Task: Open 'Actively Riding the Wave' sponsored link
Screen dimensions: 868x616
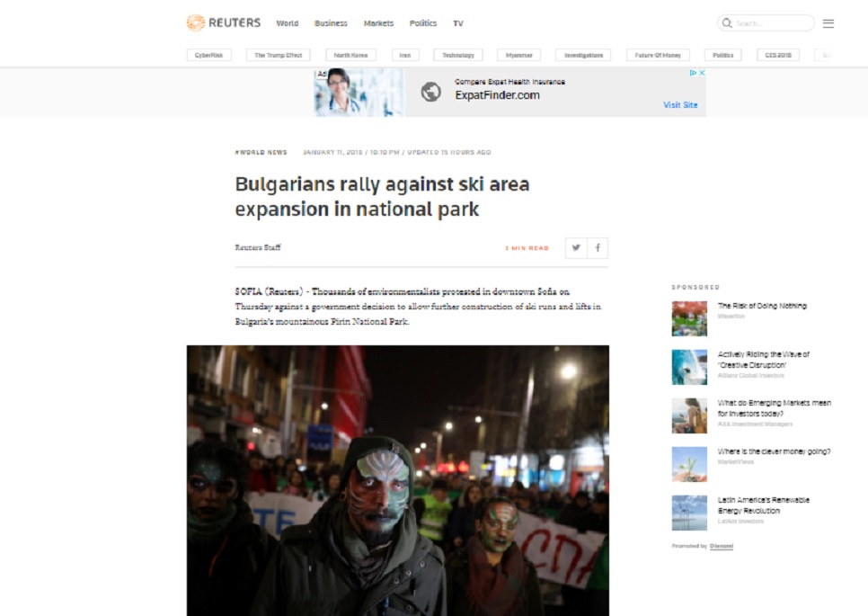Action: 764,360
